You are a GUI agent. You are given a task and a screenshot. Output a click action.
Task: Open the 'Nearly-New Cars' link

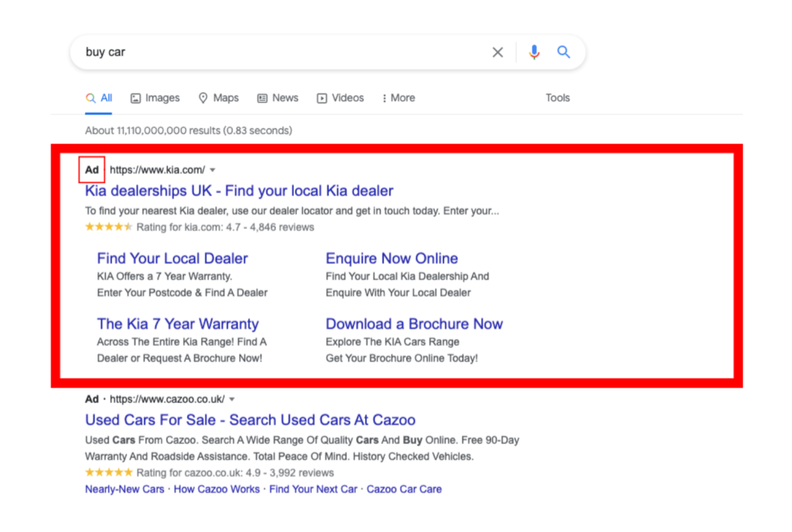(125, 489)
